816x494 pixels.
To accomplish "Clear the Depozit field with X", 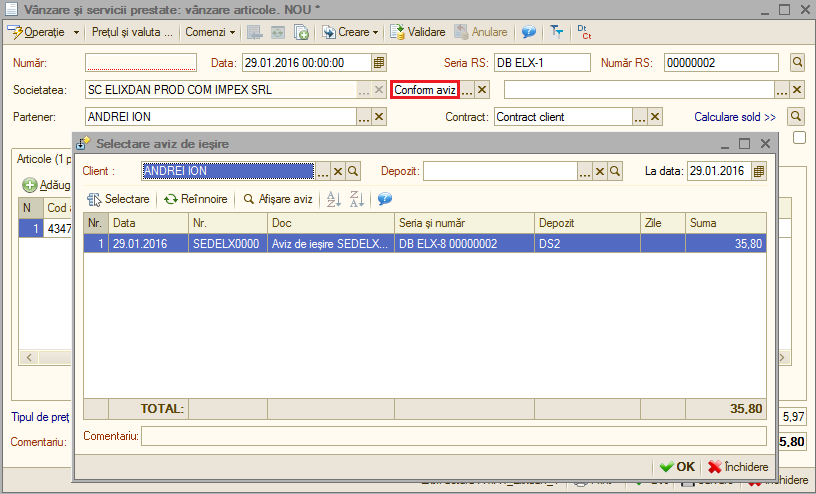I will point(600,171).
